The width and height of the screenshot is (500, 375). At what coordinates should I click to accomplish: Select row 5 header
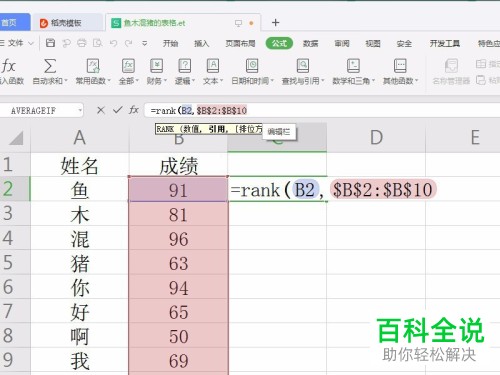[15, 262]
